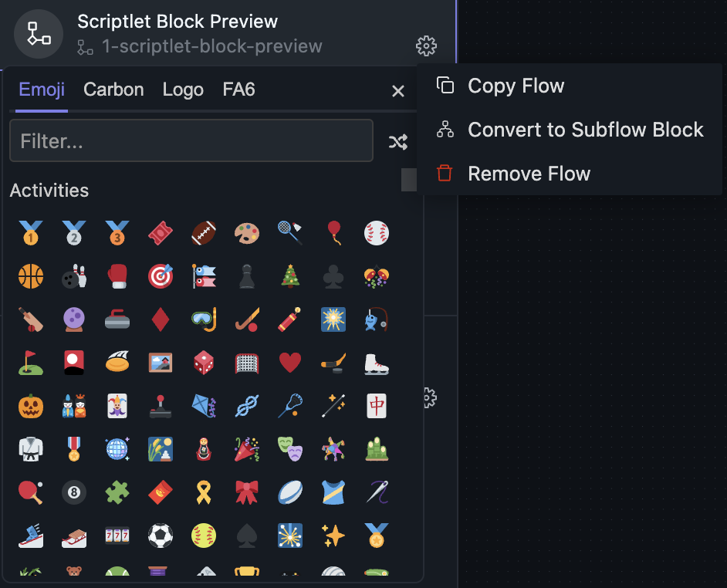Pick the basketball emoji
The width and height of the screenshot is (727, 588).
[x=31, y=275]
